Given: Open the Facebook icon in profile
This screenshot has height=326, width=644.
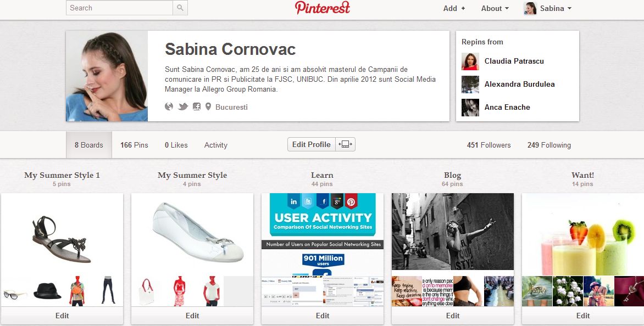Looking at the screenshot, I should point(197,106).
